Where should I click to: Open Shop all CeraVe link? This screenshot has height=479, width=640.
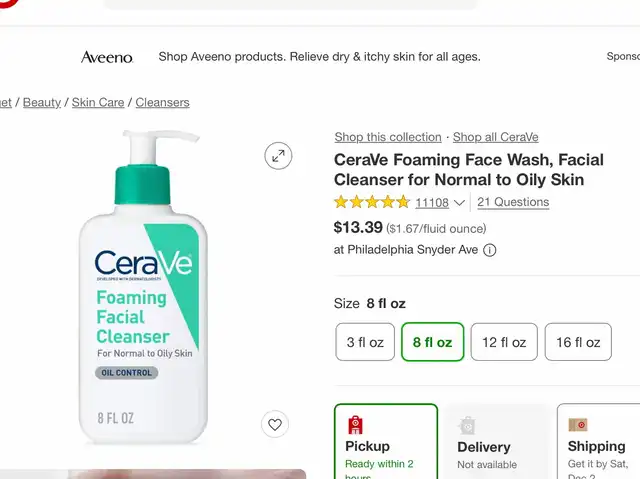[495, 137]
